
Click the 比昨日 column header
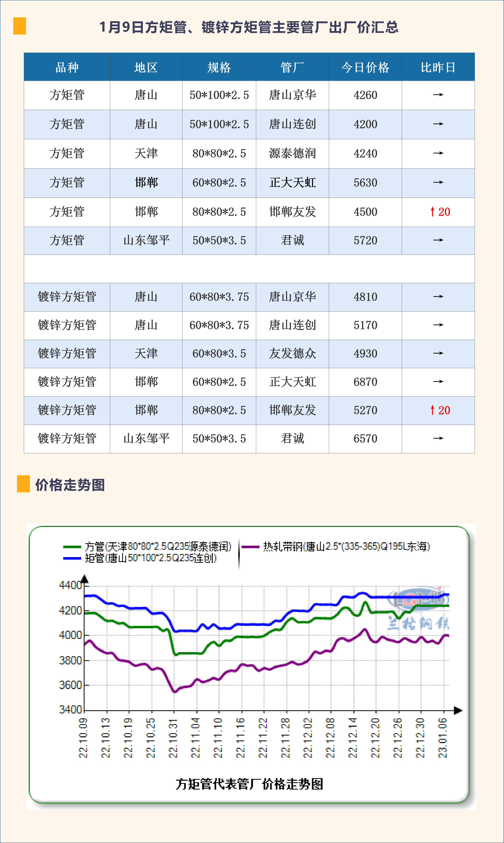[438, 67]
